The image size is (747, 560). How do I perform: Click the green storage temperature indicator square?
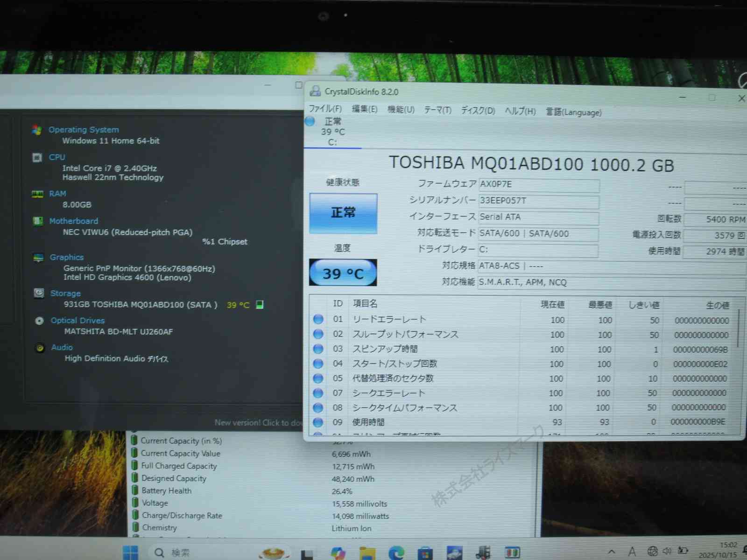(260, 305)
